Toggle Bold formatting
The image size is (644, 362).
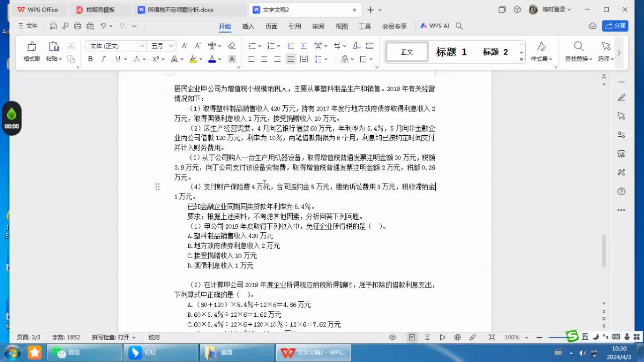point(90,59)
